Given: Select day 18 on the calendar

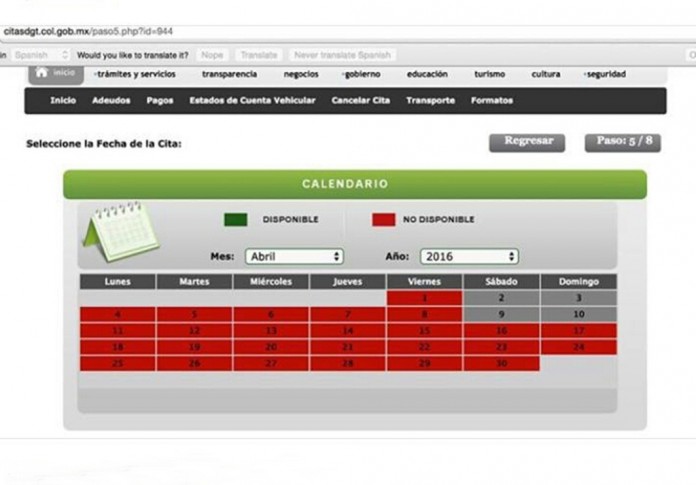Looking at the screenshot, I should point(118,347).
